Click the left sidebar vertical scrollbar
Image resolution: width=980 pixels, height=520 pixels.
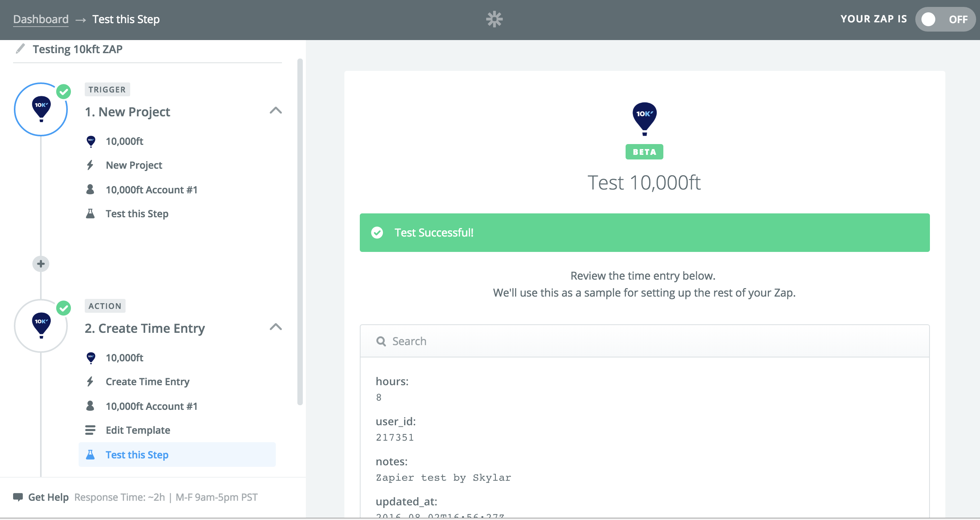coord(300,232)
